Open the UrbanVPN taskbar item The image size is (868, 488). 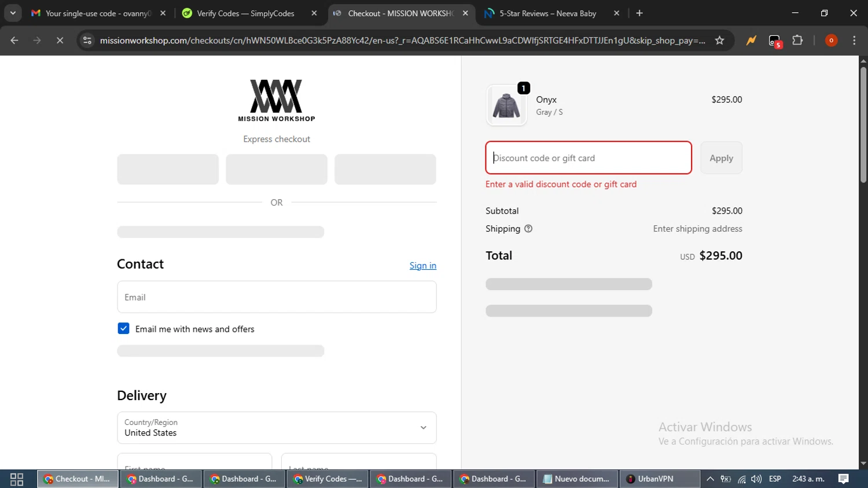coord(660,479)
